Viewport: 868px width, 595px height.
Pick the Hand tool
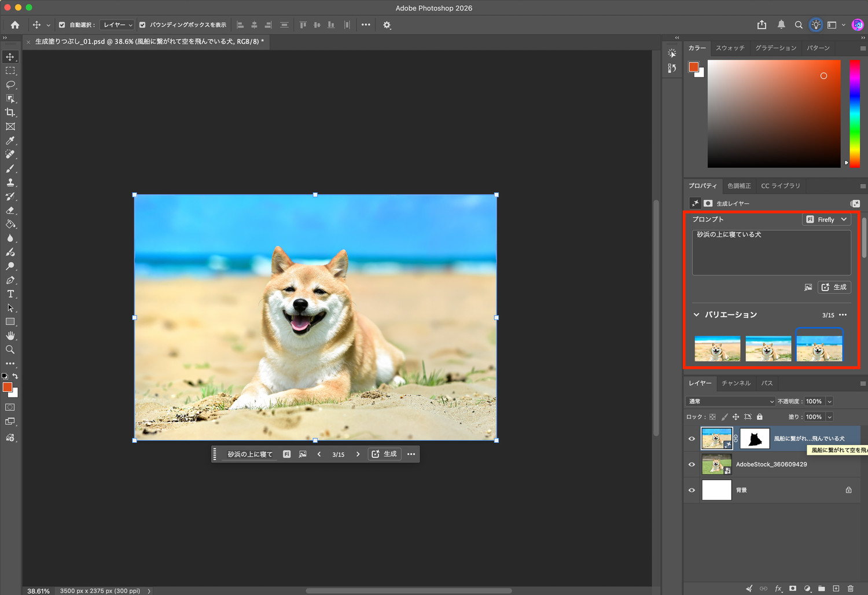click(x=10, y=336)
